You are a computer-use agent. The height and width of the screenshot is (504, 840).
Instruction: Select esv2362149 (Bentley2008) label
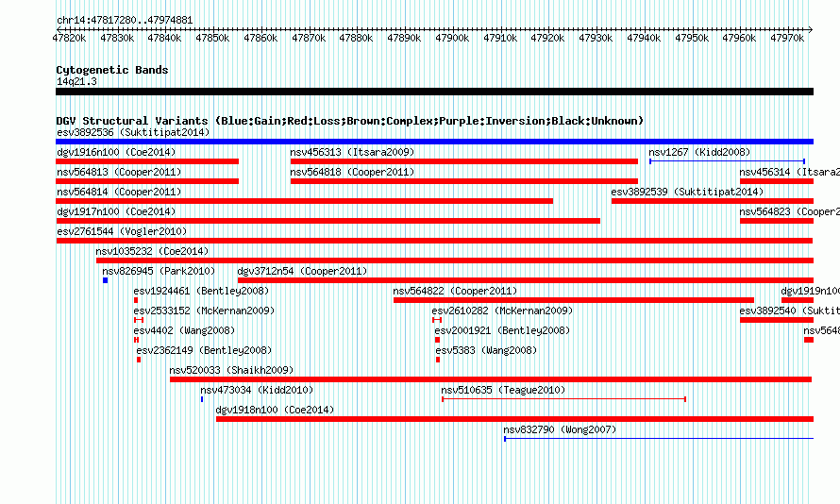(204, 350)
